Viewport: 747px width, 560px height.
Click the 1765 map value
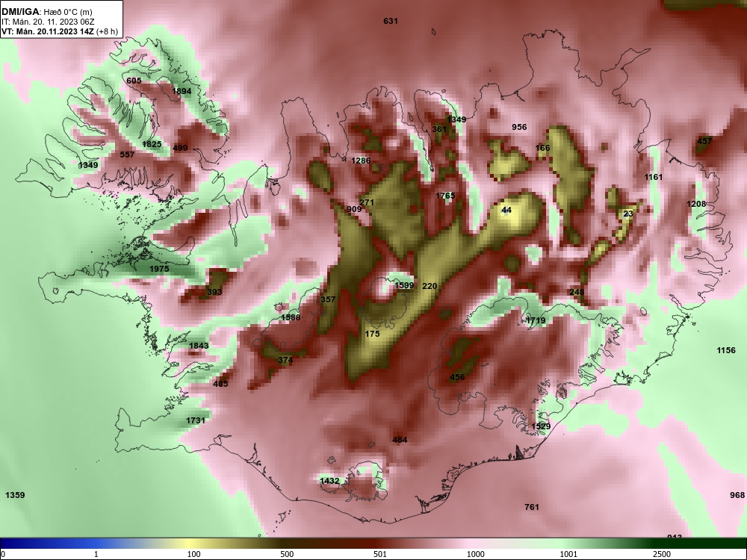click(x=445, y=196)
